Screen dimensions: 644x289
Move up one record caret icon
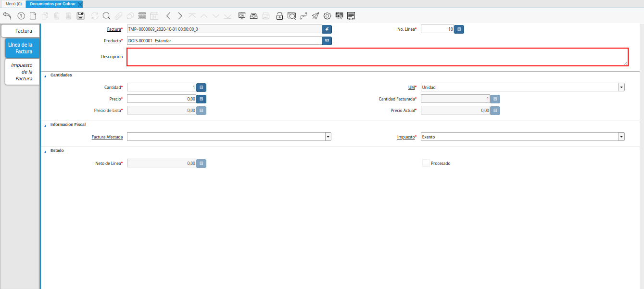click(x=204, y=16)
